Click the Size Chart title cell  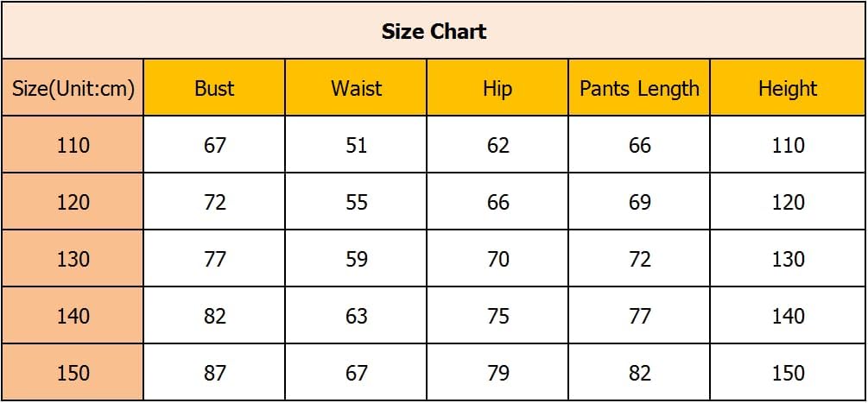(x=434, y=32)
